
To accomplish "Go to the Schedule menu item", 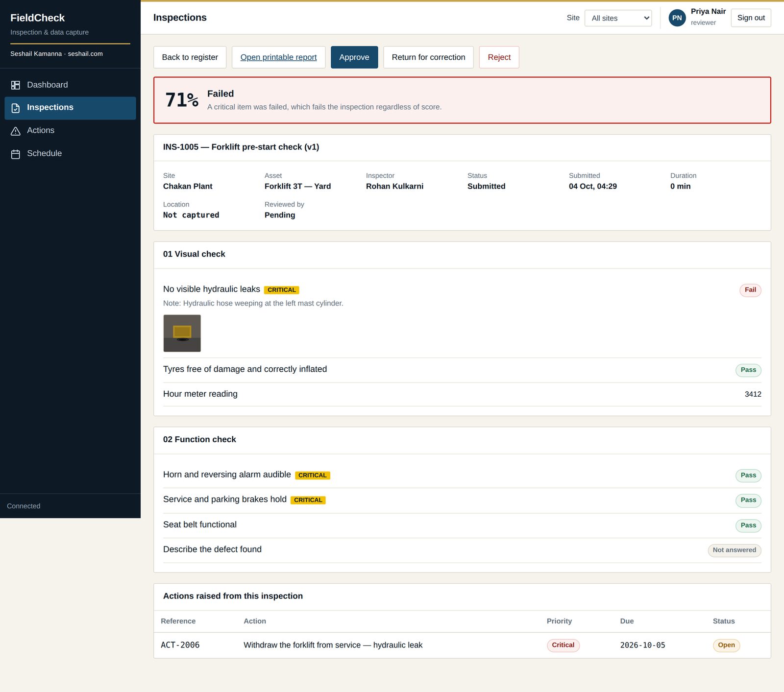I will [70, 154].
